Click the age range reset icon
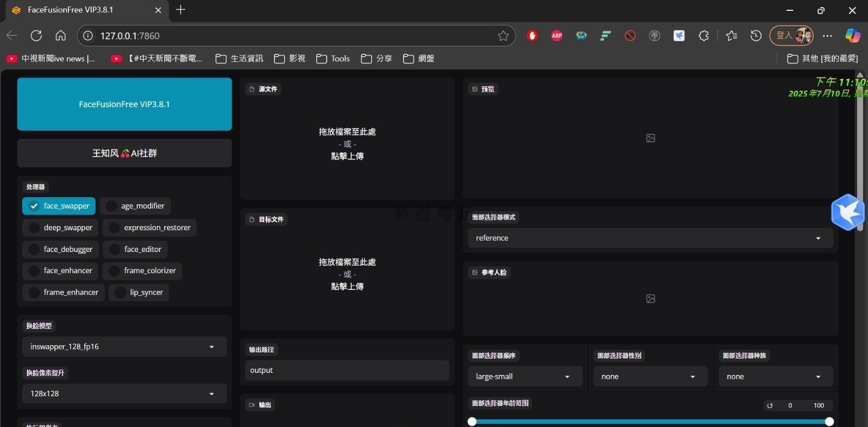The image size is (868, 427). (x=769, y=405)
